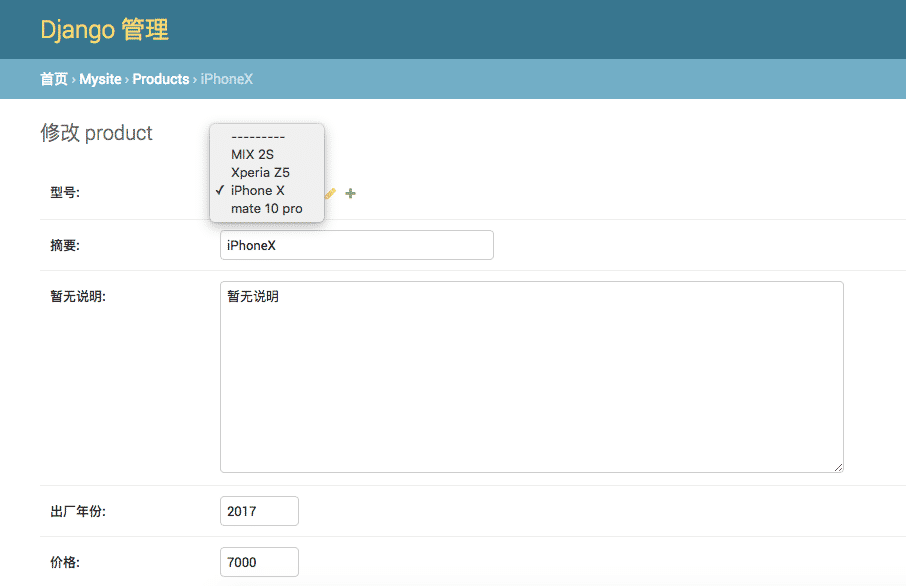
Task: Click the 暂无说明: field label
Action: 78,296
